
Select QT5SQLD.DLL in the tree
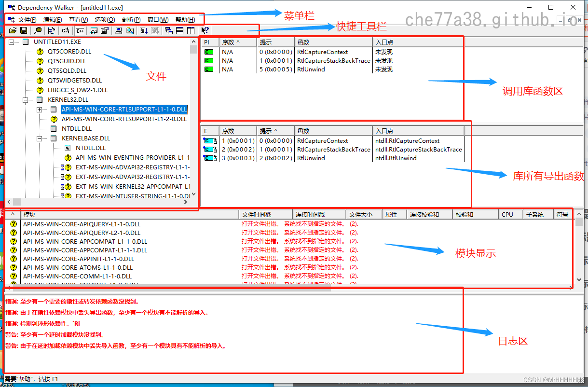pos(67,71)
